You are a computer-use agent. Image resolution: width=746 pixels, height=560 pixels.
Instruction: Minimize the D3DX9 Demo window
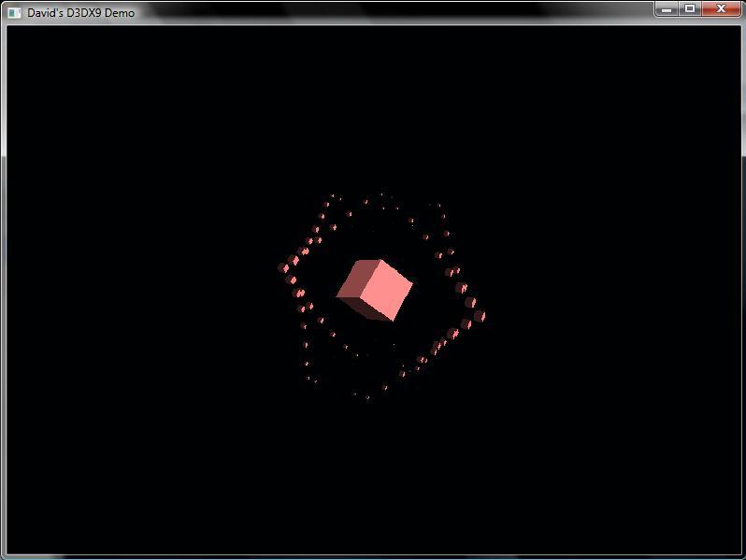click(x=667, y=8)
